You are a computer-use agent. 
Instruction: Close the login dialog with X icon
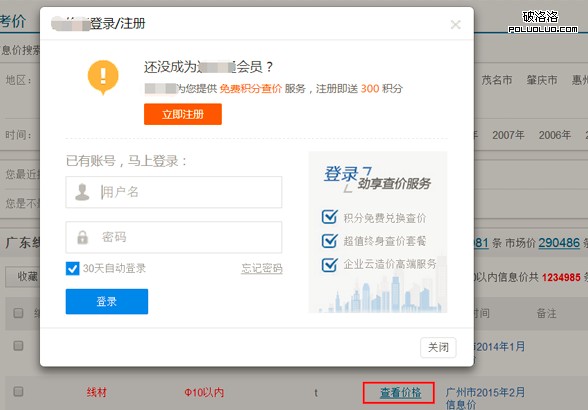pos(455,25)
